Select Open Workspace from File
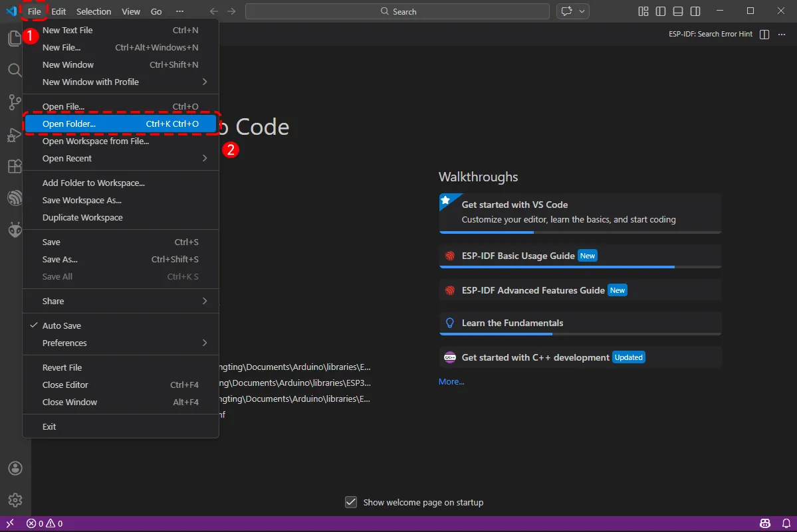This screenshot has height=532, width=797. pos(95,141)
